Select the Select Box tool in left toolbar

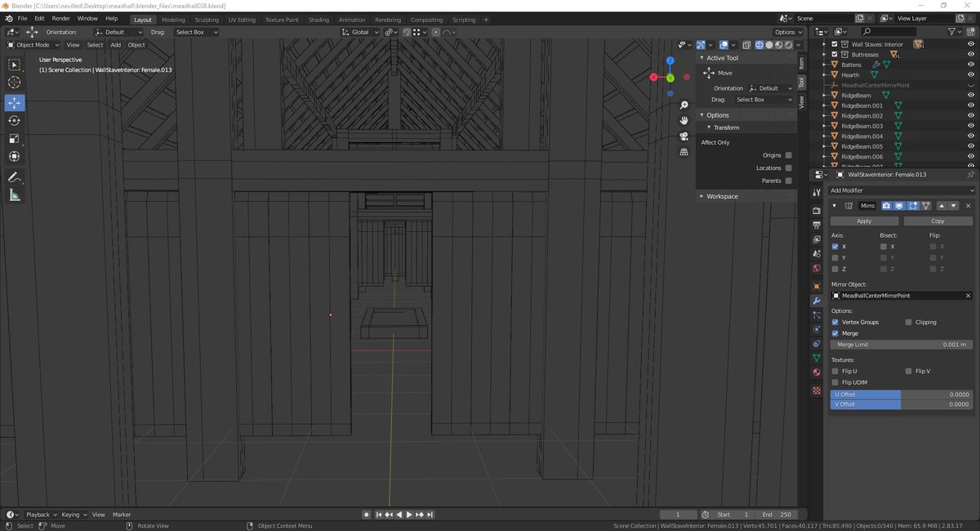14,65
